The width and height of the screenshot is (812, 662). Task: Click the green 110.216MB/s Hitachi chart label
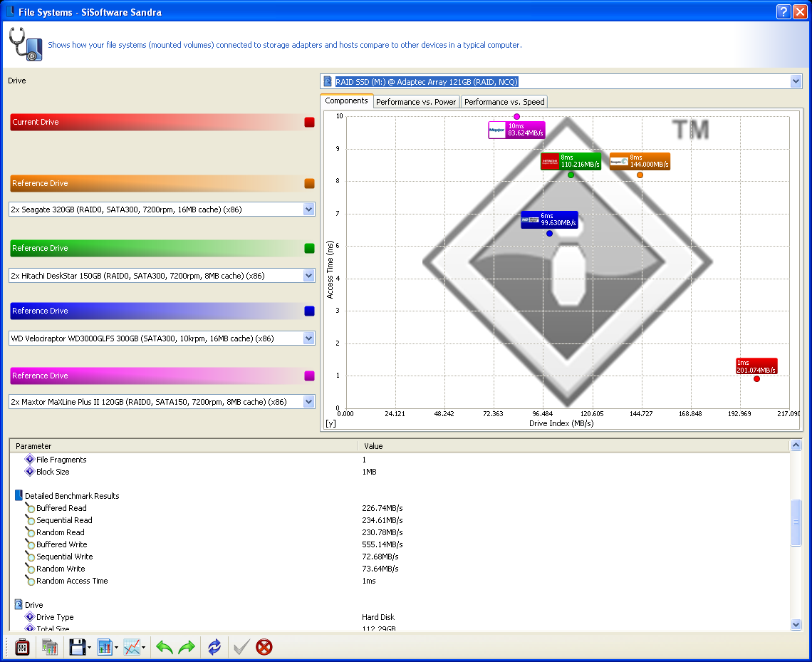pos(571,161)
